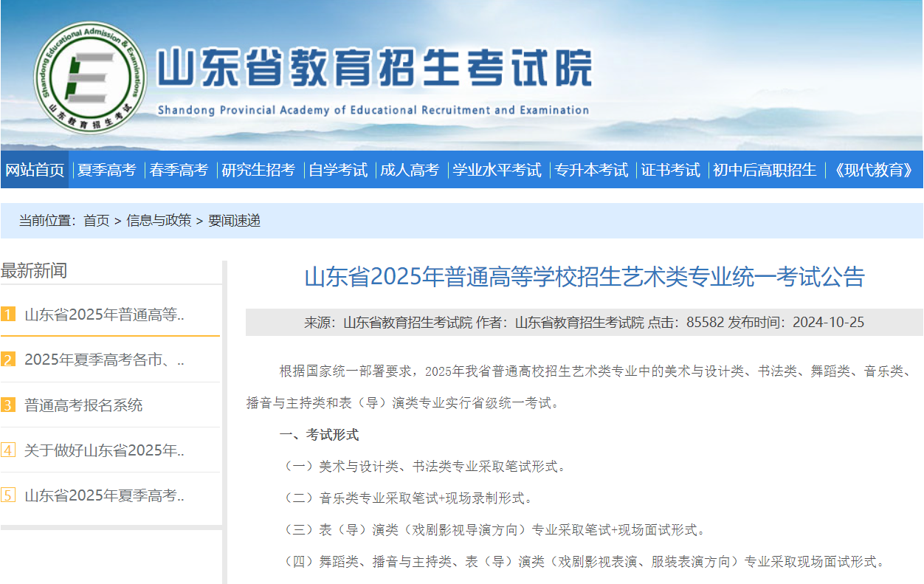This screenshot has height=584, width=924.
Task: Open the 网站首页 navigation item
Action: [35, 170]
